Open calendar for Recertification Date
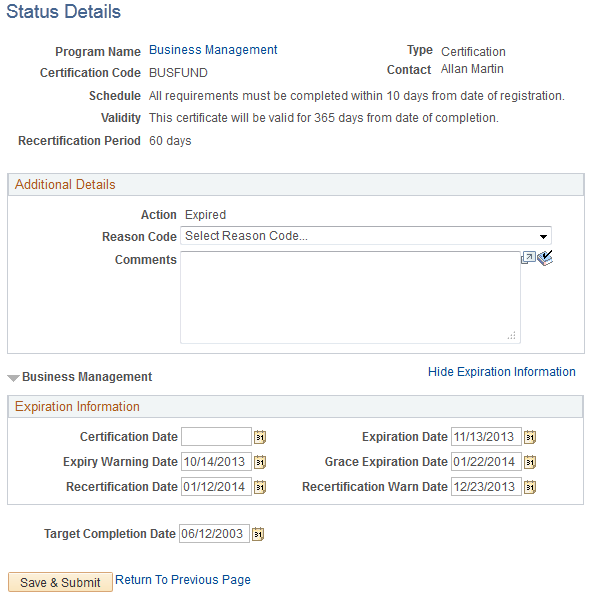 point(260,487)
